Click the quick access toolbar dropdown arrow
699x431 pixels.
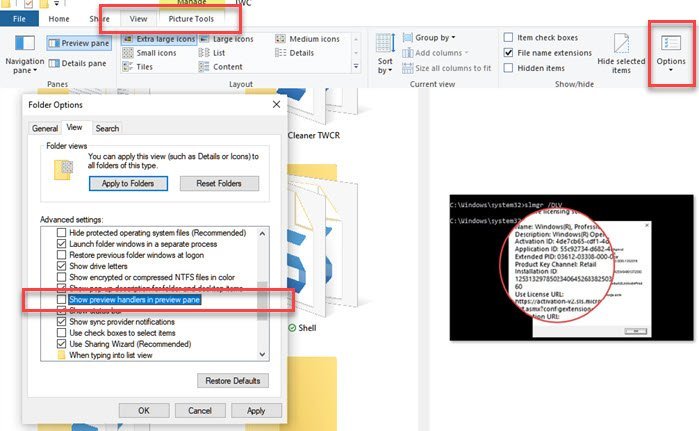click(x=57, y=4)
